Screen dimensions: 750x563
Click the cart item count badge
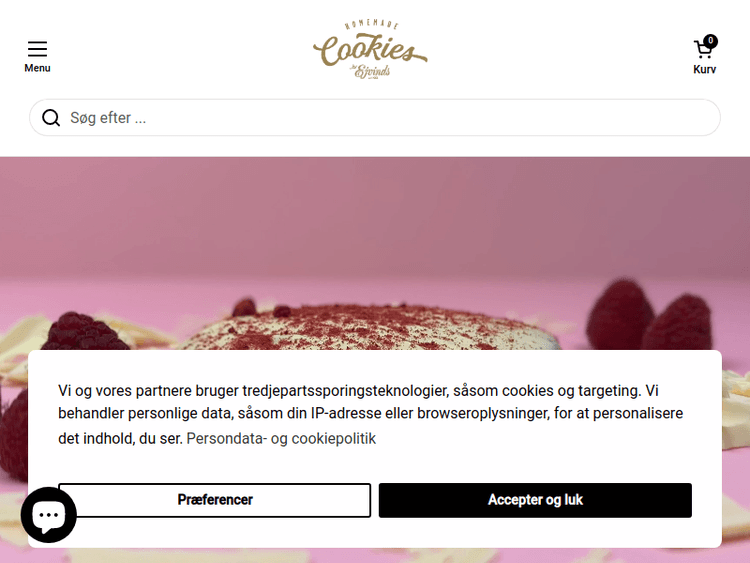tap(711, 41)
